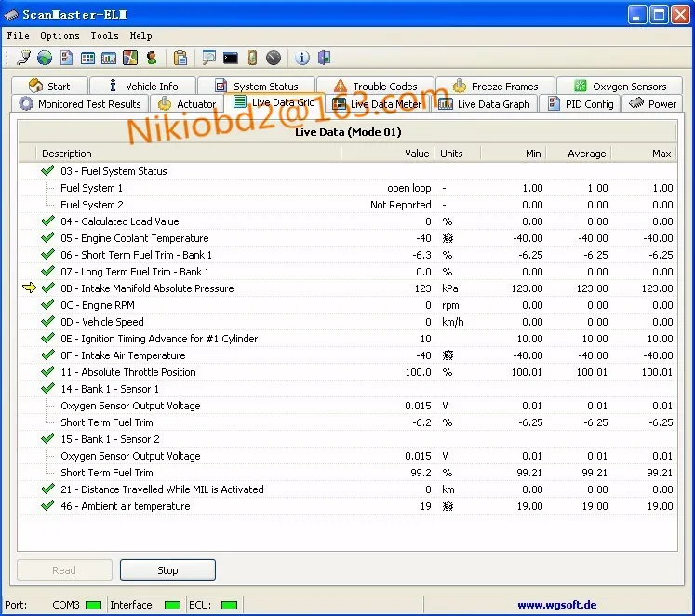Open the PID Config tab
The image size is (695, 616).
click(x=581, y=103)
